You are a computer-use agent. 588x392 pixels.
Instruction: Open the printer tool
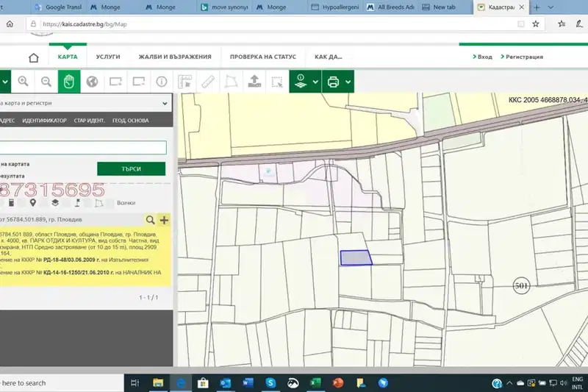333,82
